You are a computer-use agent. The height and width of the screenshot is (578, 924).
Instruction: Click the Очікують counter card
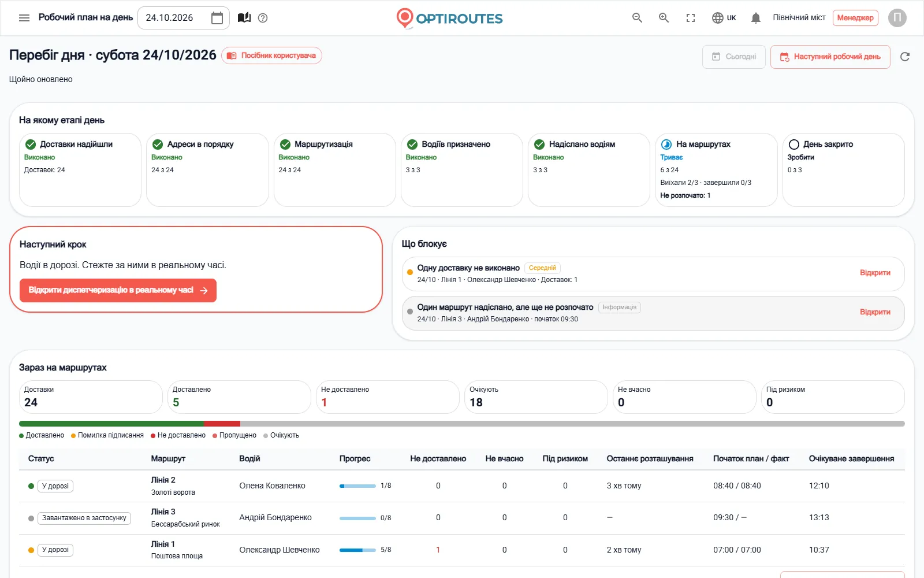(x=536, y=397)
